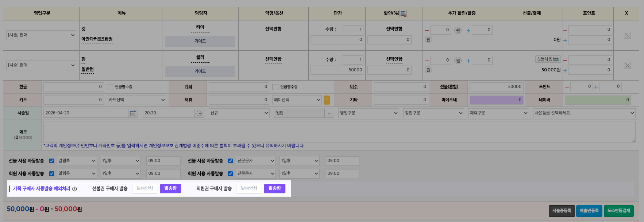Screen dimensions: 644x222
Task: Delete the 일반펌 row using X icon
Action: click(627, 66)
